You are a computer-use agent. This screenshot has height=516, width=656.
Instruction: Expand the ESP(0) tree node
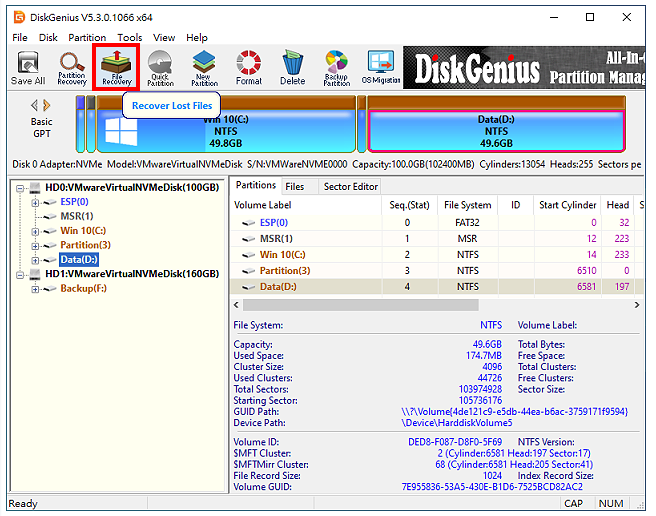[35, 203]
